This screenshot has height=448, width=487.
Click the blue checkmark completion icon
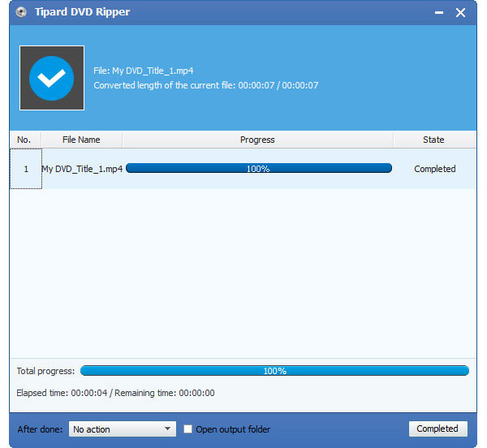point(52,78)
